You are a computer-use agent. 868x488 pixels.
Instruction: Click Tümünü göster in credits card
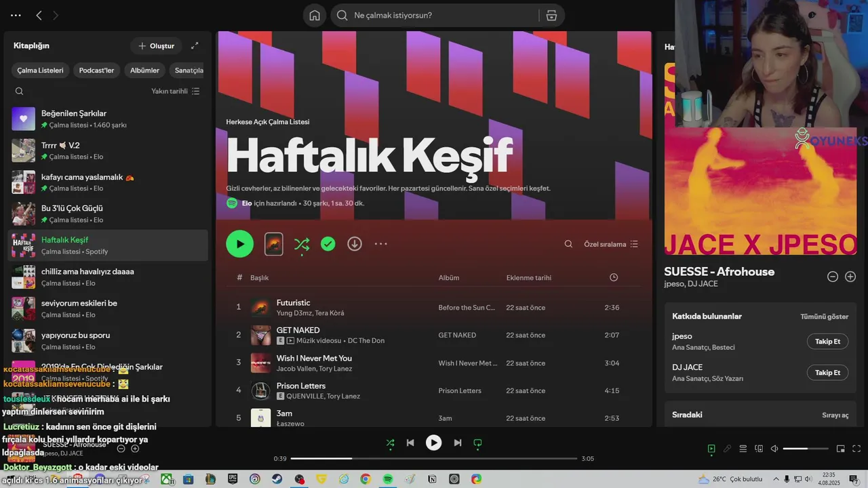pos(825,317)
